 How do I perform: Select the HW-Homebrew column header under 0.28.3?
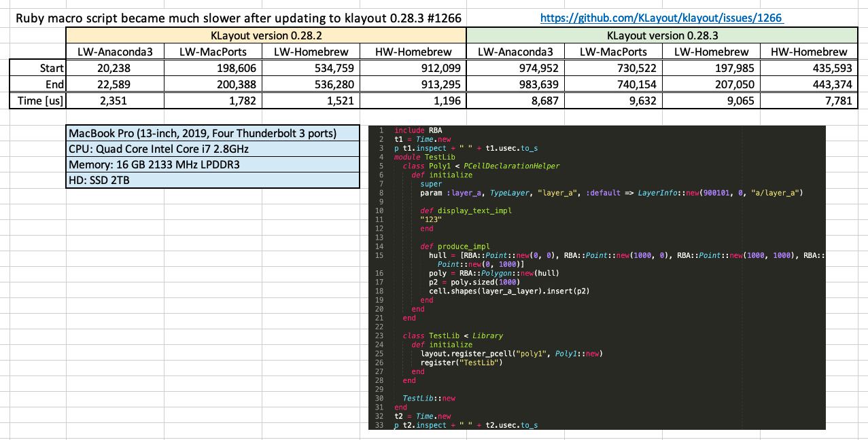pos(808,51)
